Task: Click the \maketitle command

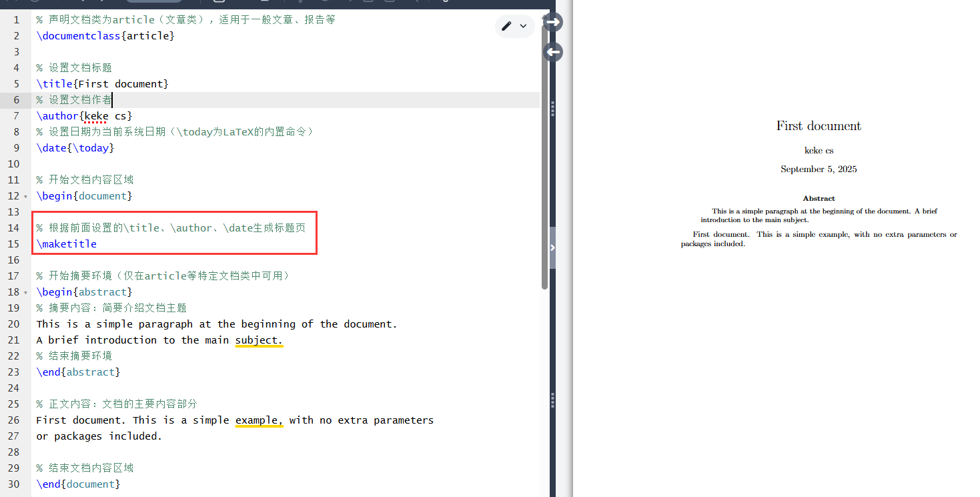Action: click(67, 244)
